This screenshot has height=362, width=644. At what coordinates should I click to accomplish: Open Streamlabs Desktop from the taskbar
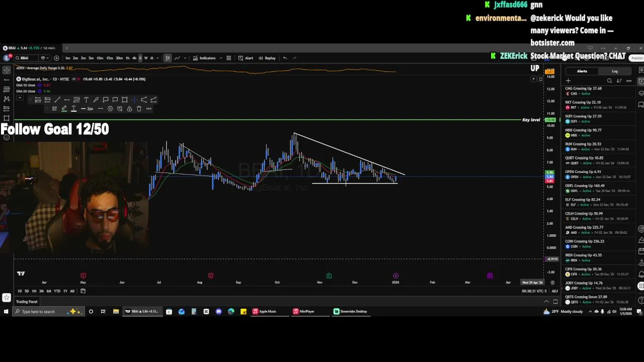(x=350, y=312)
